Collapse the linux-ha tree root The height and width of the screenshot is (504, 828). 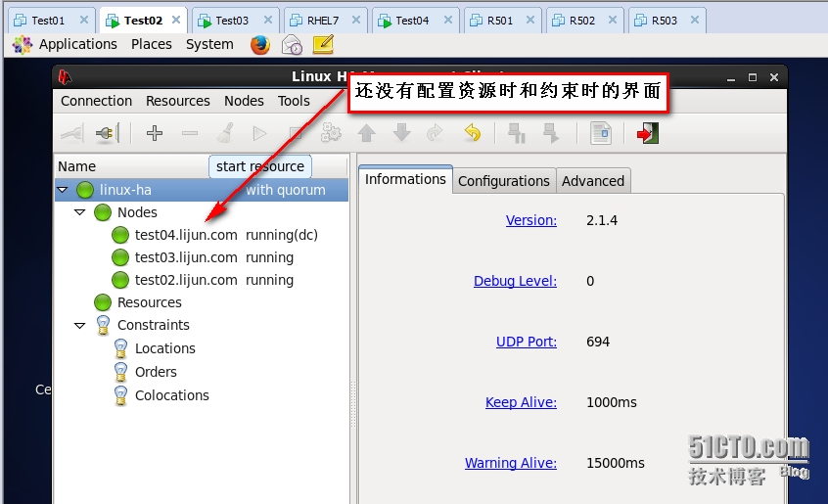tap(63, 190)
